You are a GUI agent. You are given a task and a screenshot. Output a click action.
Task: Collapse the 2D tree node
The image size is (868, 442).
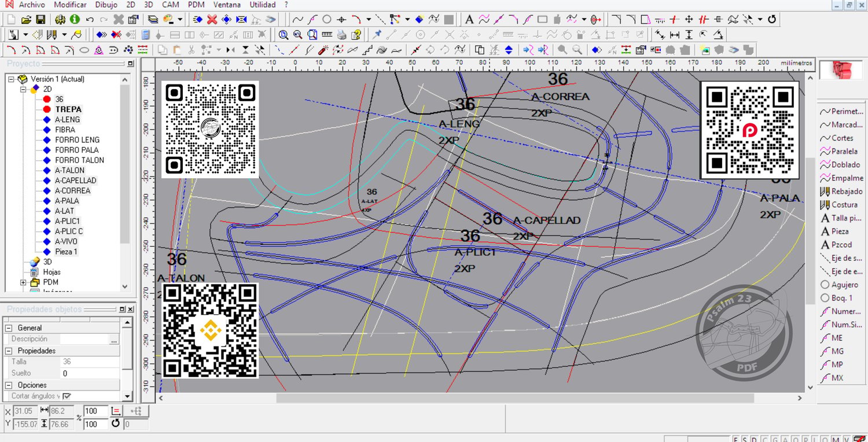click(x=24, y=89)
